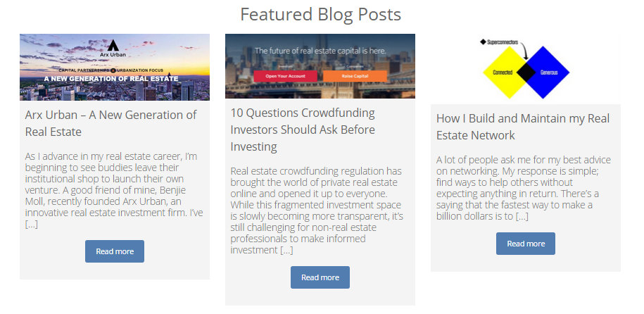Click the red Open Your Account button
Viewport: 644px width, 314px height.
click(x=284, y=75)
